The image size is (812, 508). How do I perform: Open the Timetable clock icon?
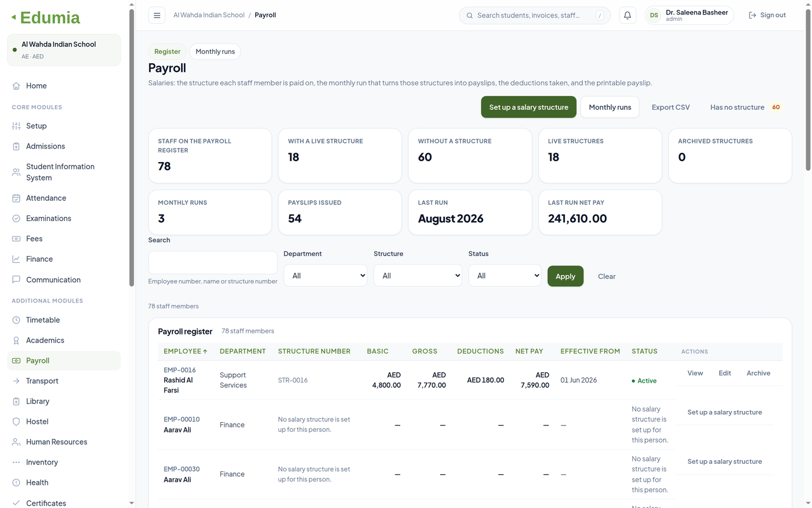coord(16,320)
